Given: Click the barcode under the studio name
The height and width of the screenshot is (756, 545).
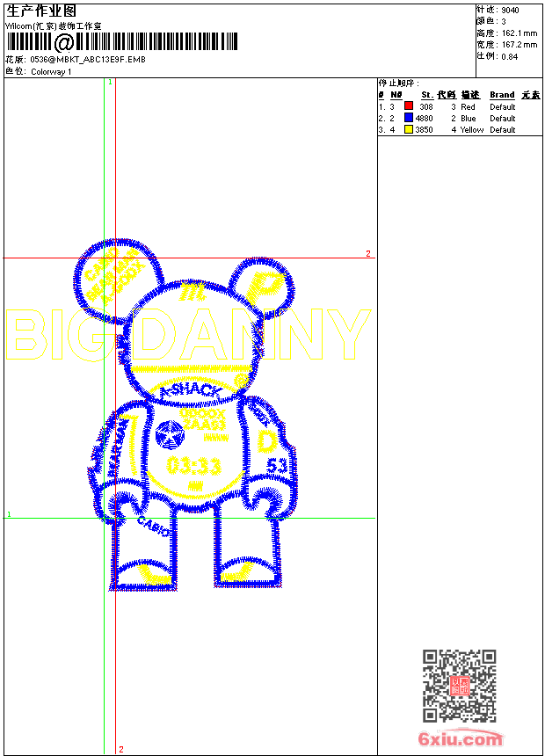Looking at the screenshot, I should (x=122, y=42).
